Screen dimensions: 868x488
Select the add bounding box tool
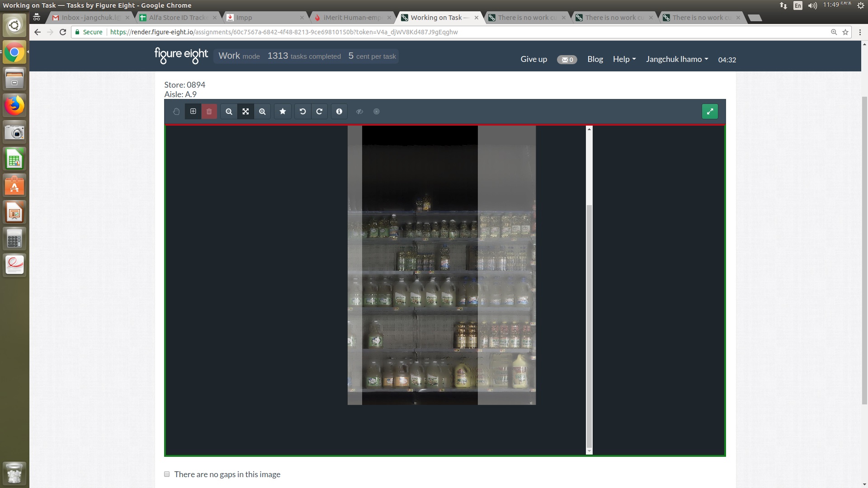[193, 112]
